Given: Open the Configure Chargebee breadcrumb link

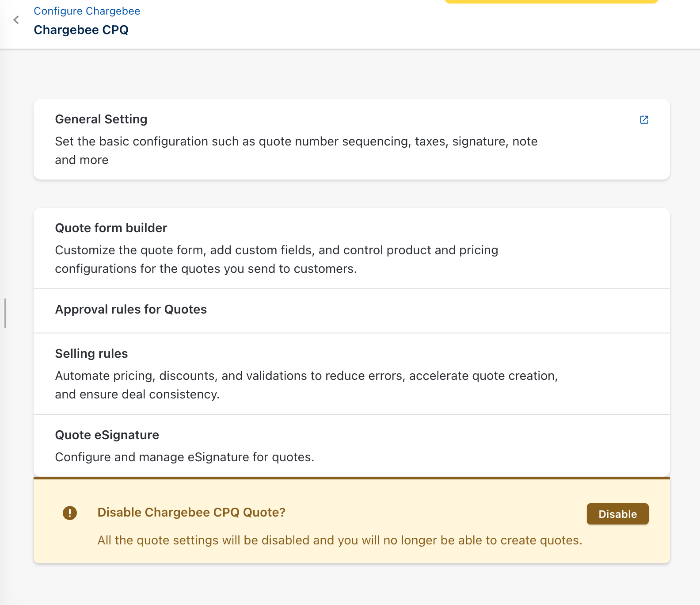Looking at the screenshot, I should coord(87,11).
